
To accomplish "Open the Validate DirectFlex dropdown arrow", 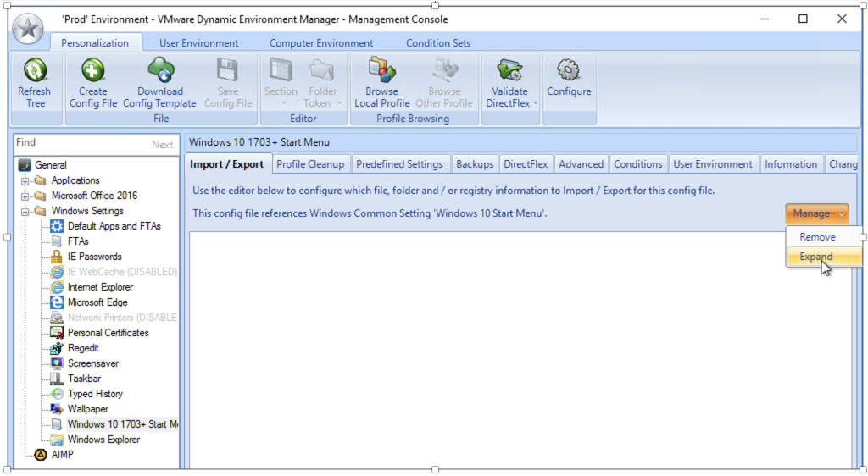I will (536, 103).
